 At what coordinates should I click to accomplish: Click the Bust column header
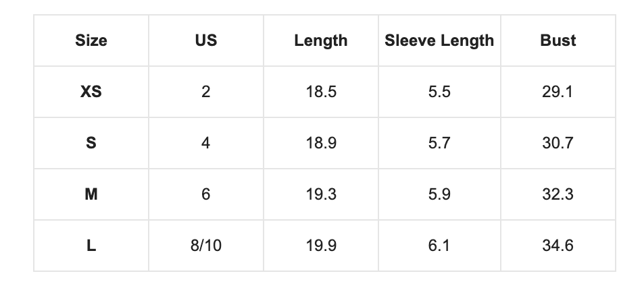558,40
